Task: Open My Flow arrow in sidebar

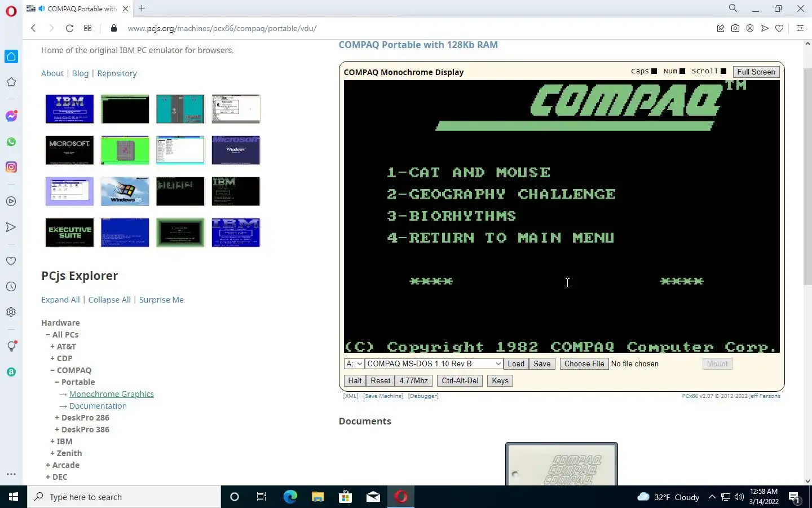Action: pyautogui.click(x=11, y=227)
